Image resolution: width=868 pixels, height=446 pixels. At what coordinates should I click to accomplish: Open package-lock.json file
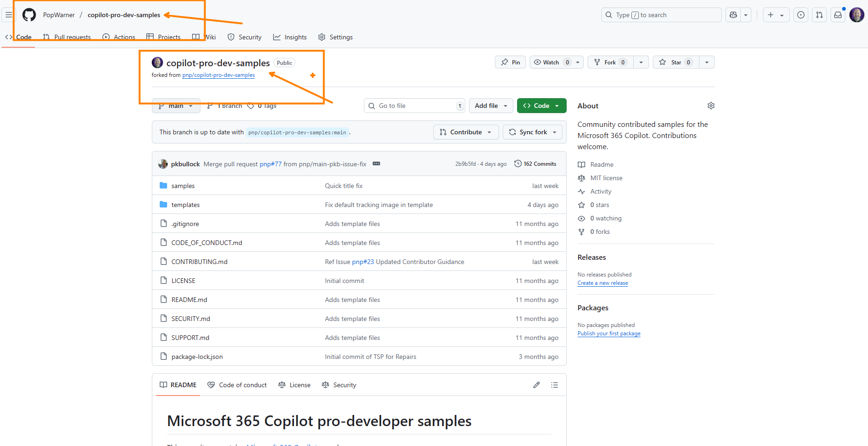click(x=197, y=357)
